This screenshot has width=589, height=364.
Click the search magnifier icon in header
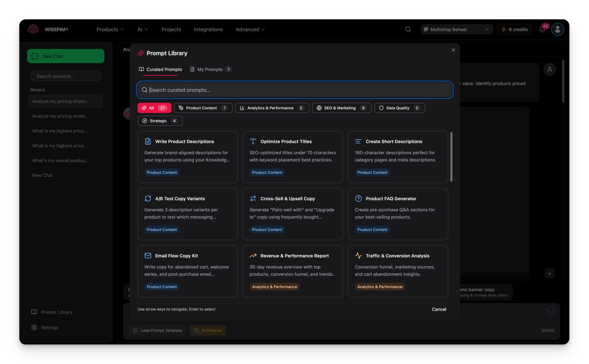click(x=408, y=29)
